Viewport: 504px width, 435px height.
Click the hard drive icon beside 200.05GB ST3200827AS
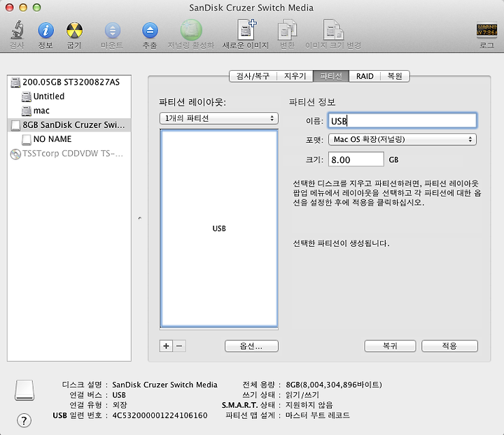(x=15, y=83)
